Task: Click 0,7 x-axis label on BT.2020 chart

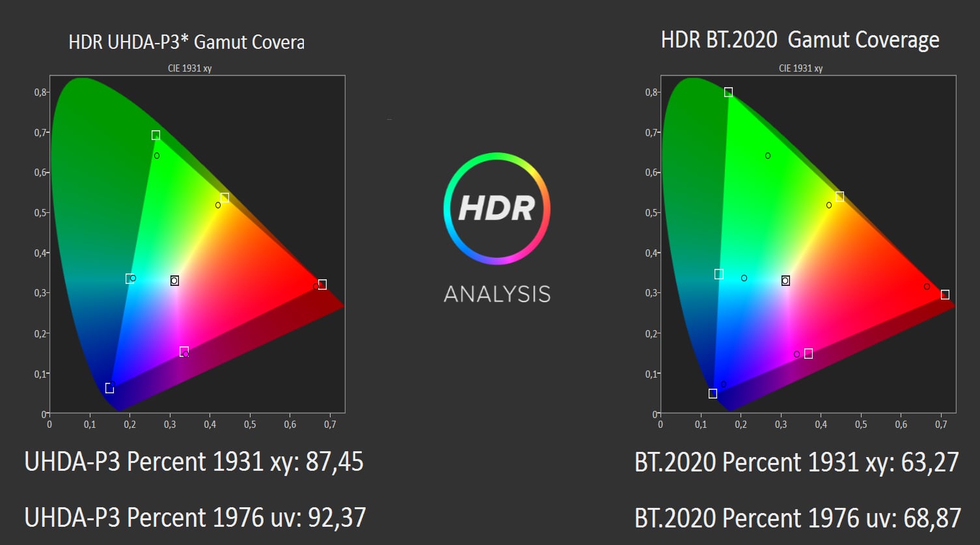Action: pyautogui.click(x=941, y=425)
